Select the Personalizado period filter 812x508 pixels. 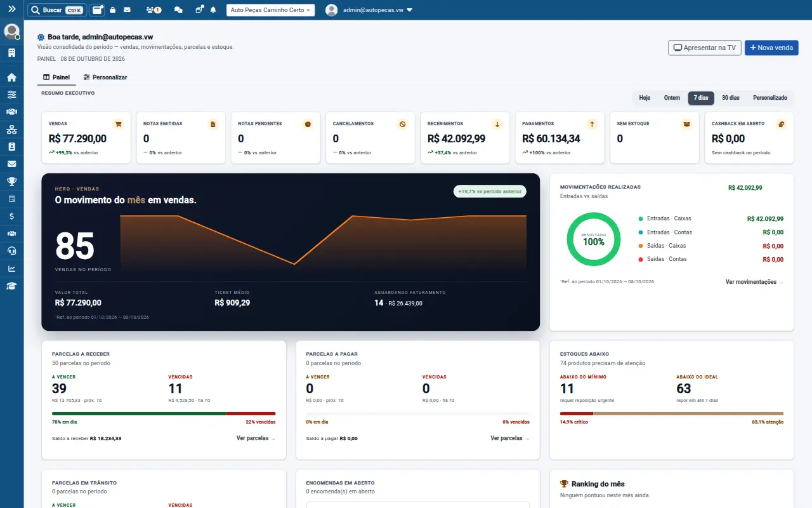pyautogui.click(x=770, y=98)
